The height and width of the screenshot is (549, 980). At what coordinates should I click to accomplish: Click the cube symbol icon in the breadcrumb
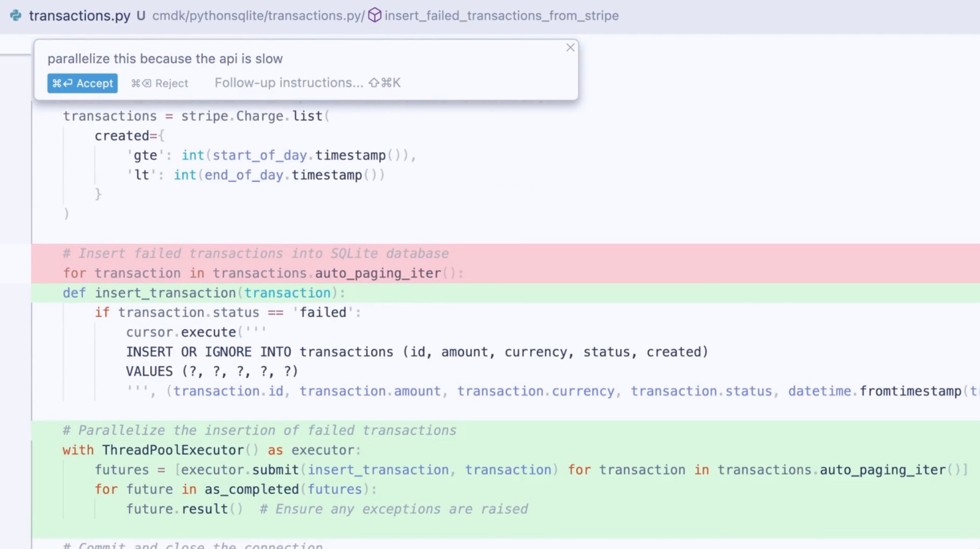point(374,15)
